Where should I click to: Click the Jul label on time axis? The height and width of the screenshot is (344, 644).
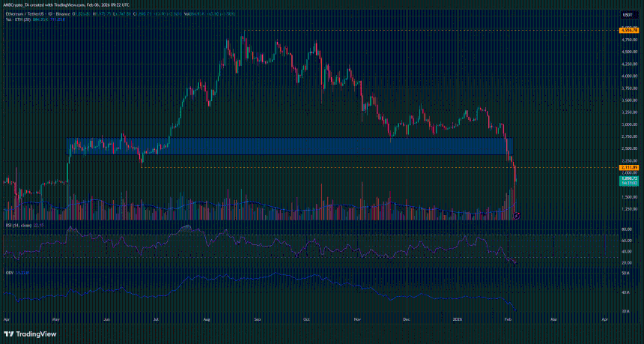tap(156, 319)
